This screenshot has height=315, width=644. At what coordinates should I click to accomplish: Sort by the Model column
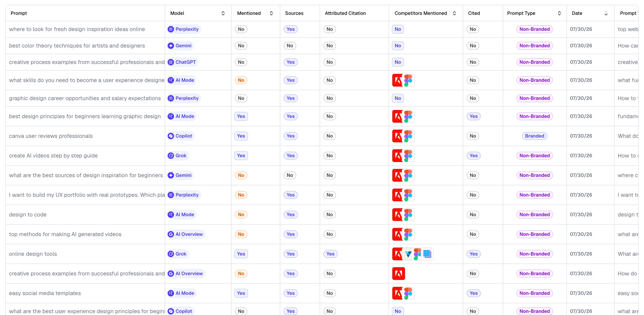point(223,13)
